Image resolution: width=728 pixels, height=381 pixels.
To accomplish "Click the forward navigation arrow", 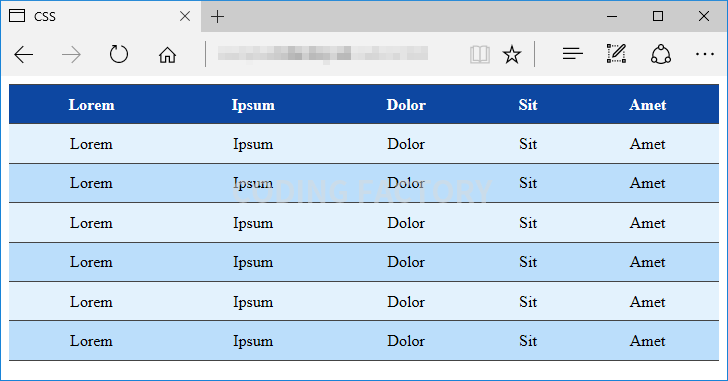I will click(x=71, y=55).
